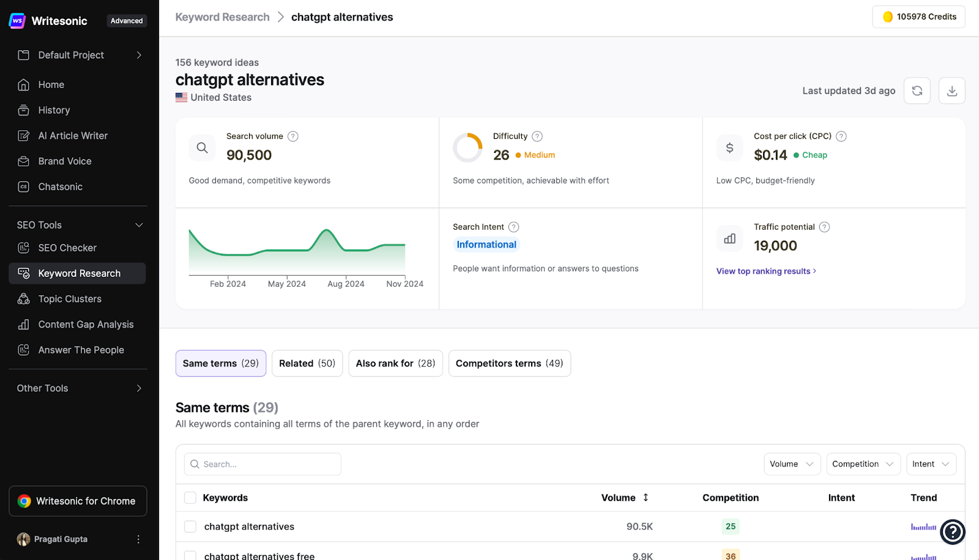
Task: Click the United States flag label
Action: [214, 97]
